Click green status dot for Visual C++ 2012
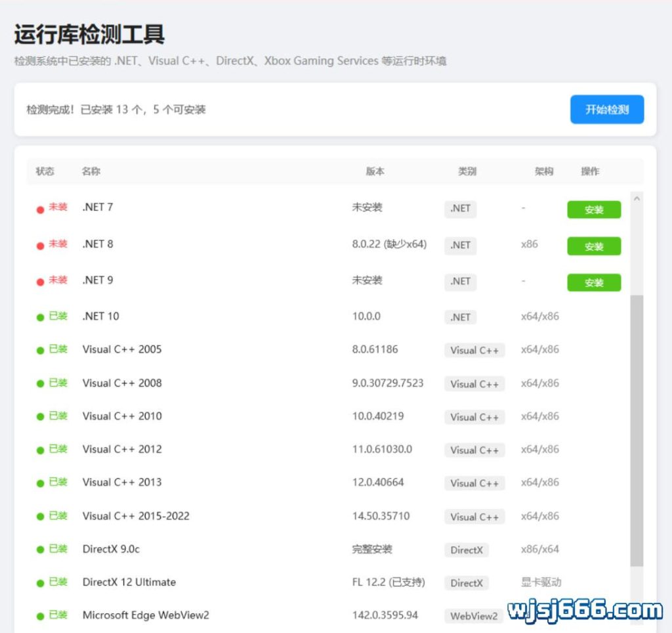672x633 pixels. (40, 450)
